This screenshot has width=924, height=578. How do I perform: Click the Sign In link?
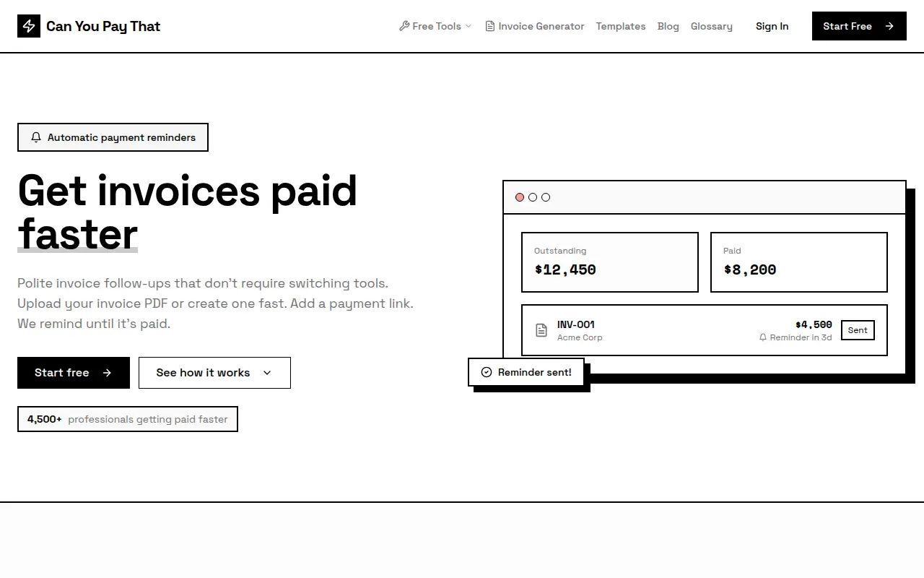[x=772, y=26]
